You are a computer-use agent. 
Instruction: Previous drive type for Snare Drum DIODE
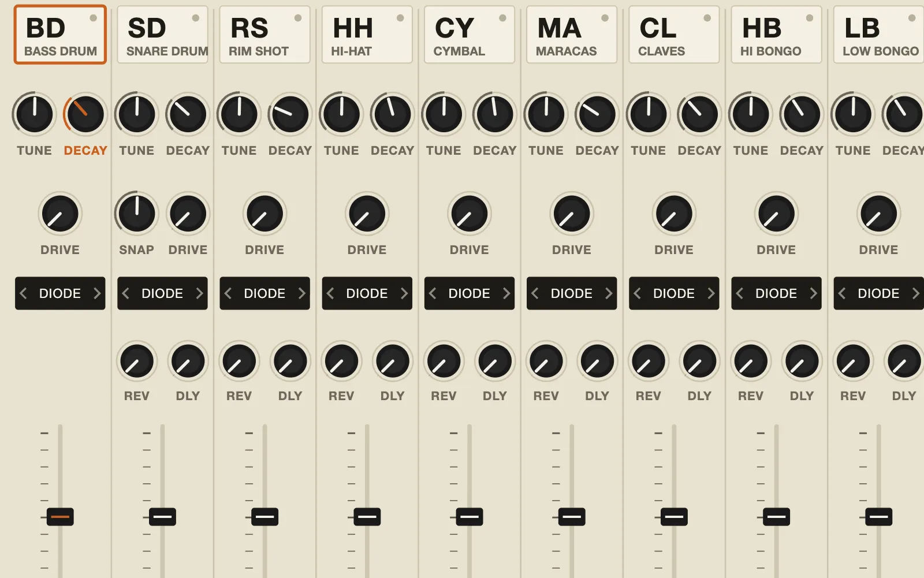125,293
